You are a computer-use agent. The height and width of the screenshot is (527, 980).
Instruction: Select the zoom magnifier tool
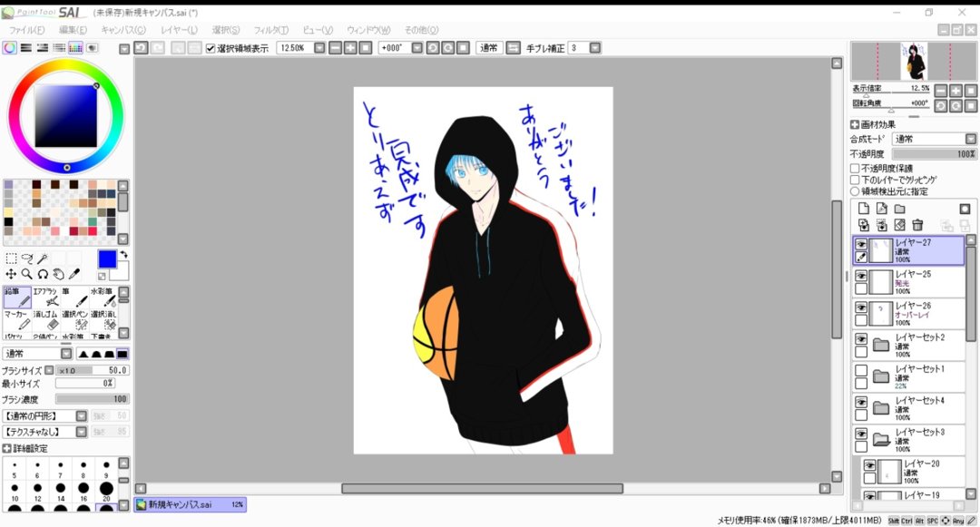[x=27, y=274]
